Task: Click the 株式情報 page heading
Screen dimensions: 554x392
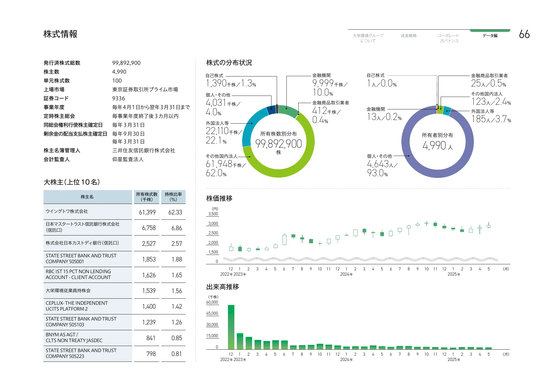Action: (x=60, y=34)
